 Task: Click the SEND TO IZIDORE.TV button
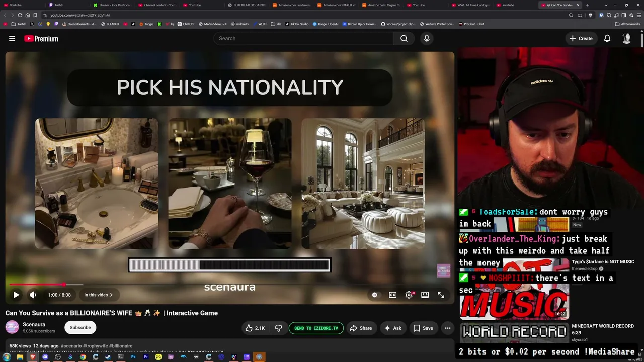click(316, 328)
